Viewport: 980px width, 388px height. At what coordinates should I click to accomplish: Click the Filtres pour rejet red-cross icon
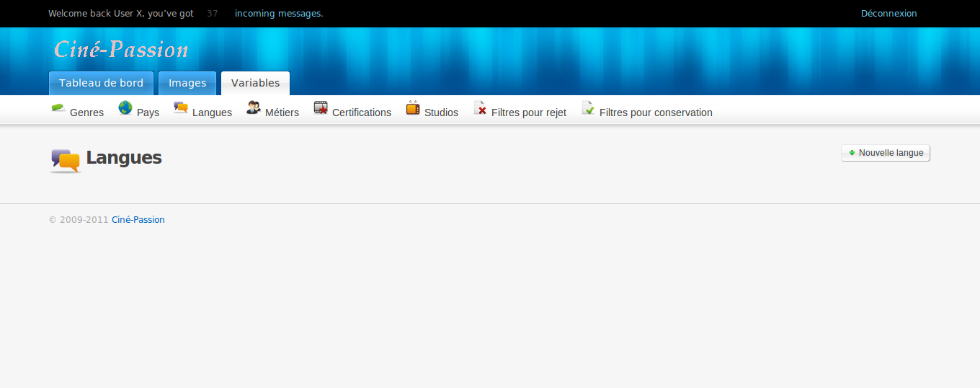480,108
